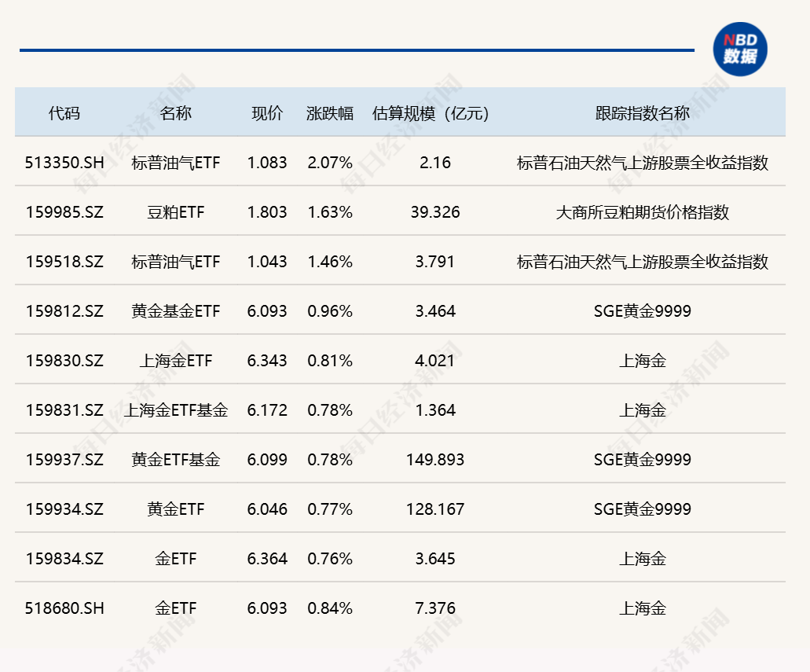This screenshot has width=810, height=672.
Task: Click the code 159934.SZ
Action: (64, 509)
